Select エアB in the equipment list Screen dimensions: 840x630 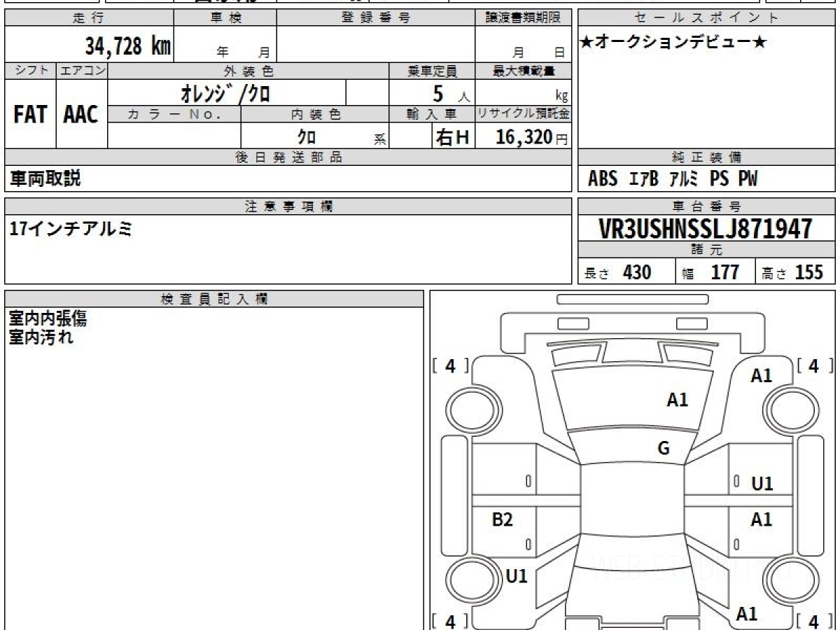tap(644, 179)
